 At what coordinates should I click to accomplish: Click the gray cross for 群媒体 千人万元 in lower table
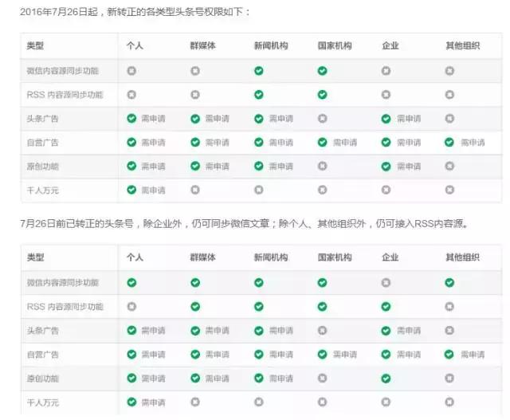(x=195, y=402)
